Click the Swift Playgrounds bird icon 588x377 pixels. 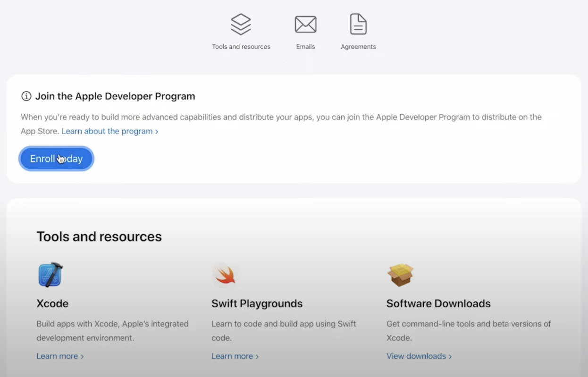[225, 274]
